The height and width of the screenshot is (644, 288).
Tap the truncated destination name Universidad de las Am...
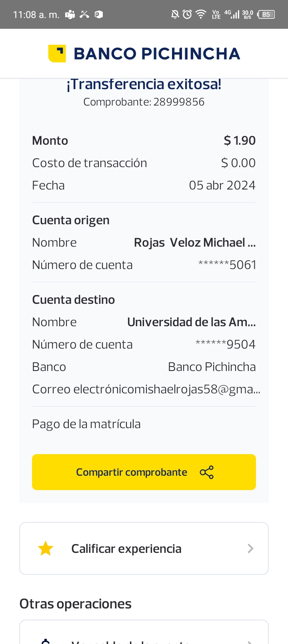pyautogui.click(x=191, y=322)
